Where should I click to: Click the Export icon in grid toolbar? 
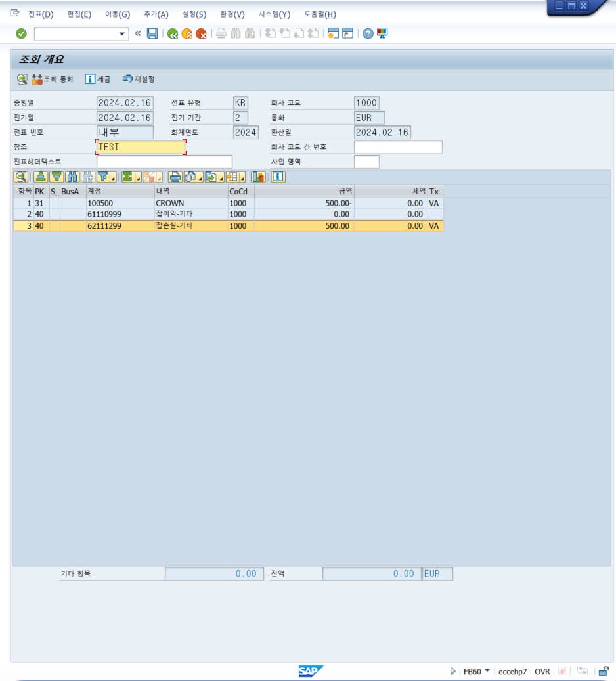211,177
